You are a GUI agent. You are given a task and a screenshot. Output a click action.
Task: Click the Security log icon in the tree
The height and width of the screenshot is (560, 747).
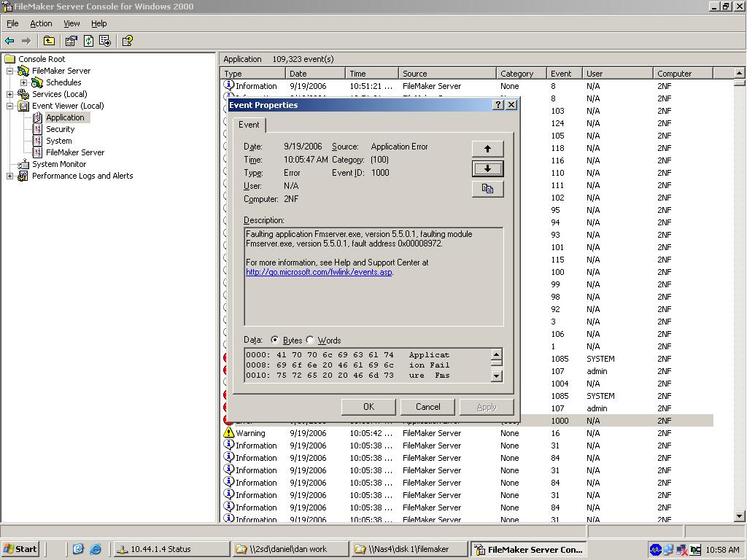coord(38,129)
